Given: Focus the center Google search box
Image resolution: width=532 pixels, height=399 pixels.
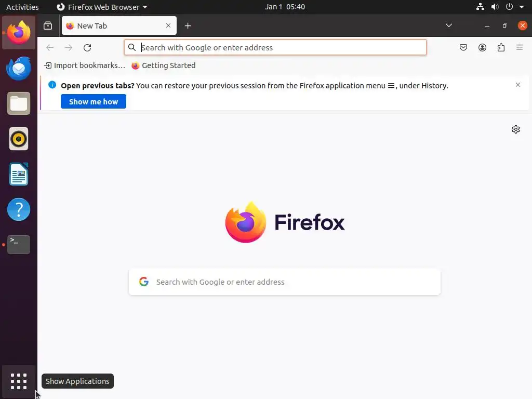Looking at the screenshot, I should point(285,282).
